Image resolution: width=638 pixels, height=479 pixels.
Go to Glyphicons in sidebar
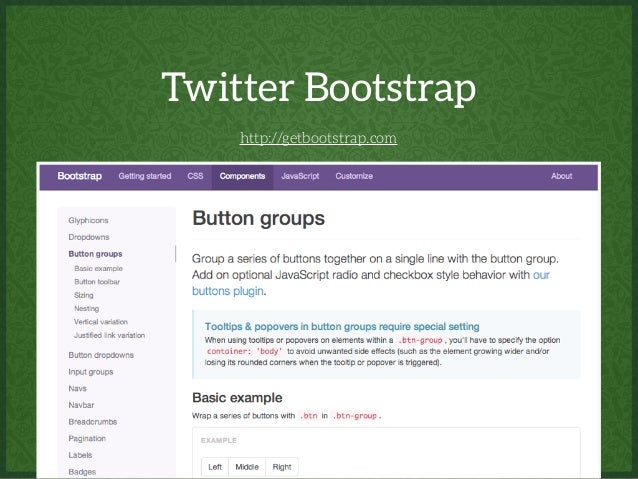point(88,220)
